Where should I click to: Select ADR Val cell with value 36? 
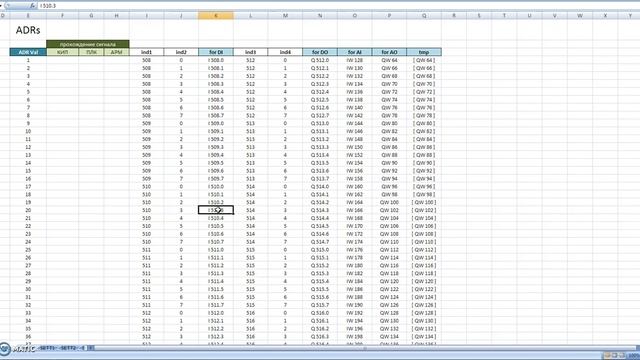tap(28, 337)
